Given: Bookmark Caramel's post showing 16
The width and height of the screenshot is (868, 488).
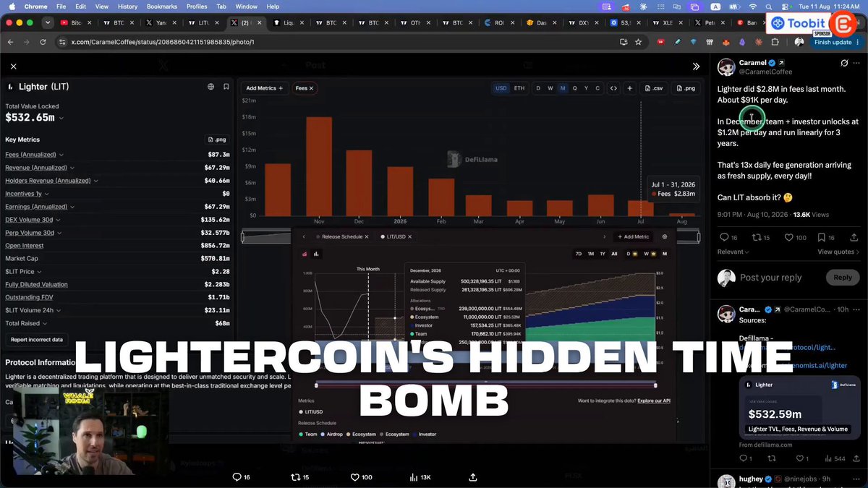Looking at the screenshot, I should pyautogui.click(x=821, y=237).
